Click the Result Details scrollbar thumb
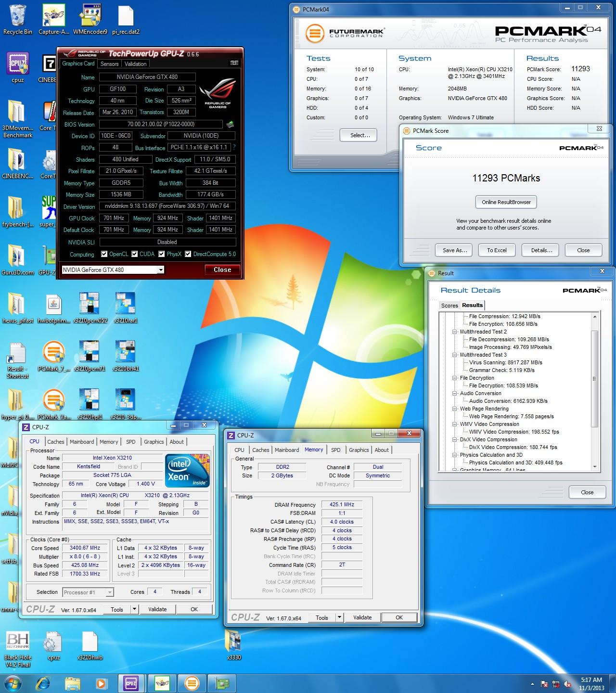616x693 pixels. 595,379
